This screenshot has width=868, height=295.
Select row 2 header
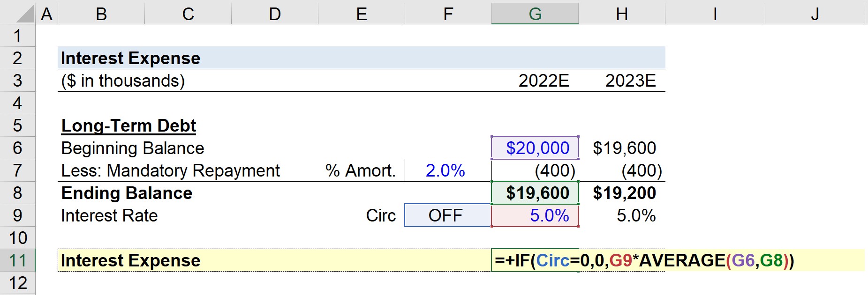point(17,58)
